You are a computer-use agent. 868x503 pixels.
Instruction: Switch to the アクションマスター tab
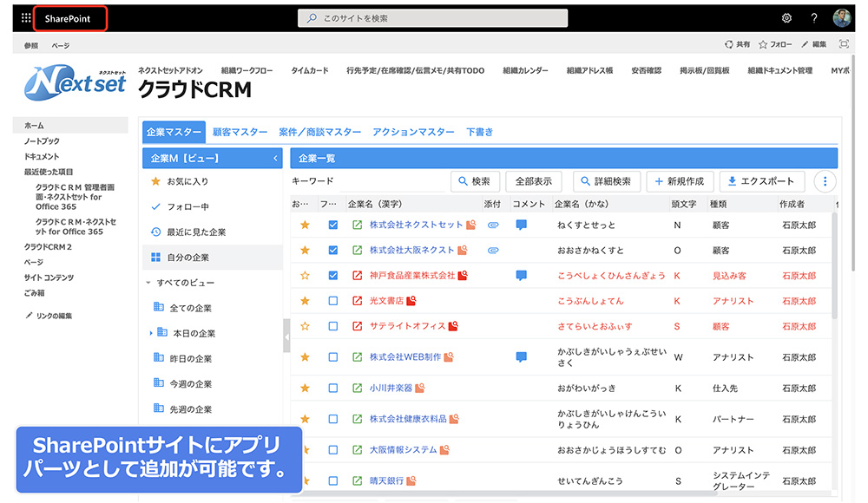[413, 132]
